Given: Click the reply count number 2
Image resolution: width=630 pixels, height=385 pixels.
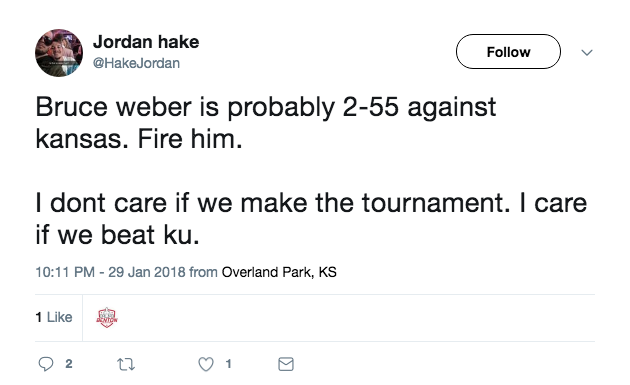Looking at the screenshot, I should pyautogui.click(x=69, y=364).
